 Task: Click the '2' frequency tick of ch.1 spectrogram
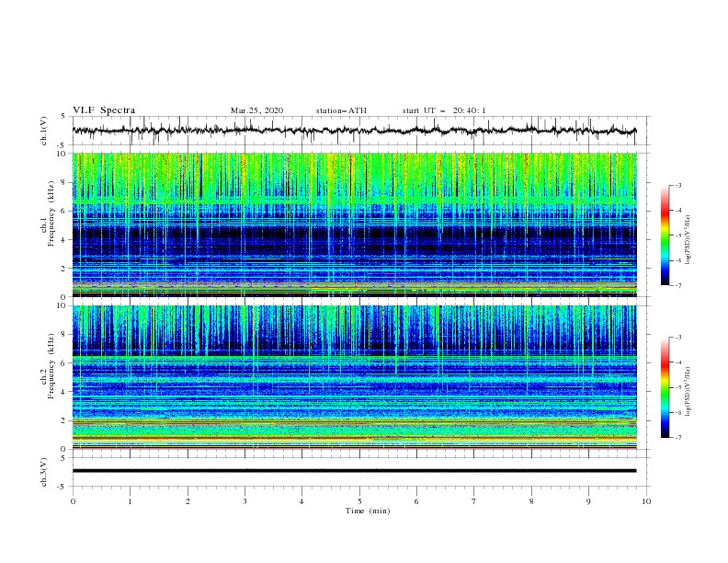pos(64,268)
